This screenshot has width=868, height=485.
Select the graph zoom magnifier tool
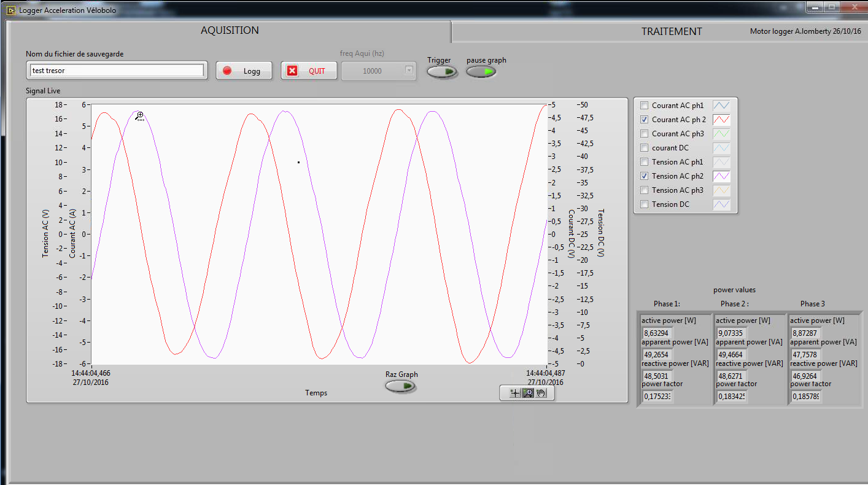(x=527, y=393)
